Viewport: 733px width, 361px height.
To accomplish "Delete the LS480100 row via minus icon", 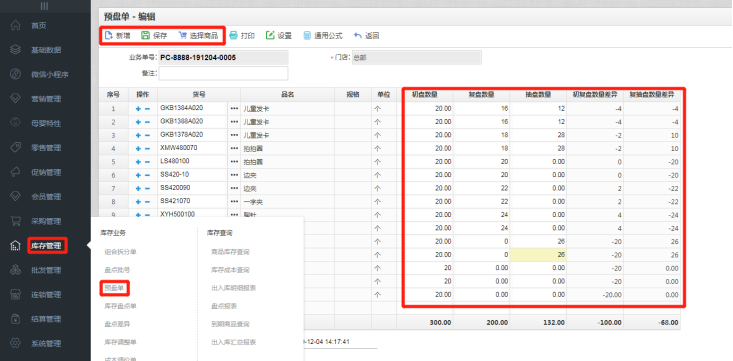I will pyautogui.click(x=147, y=162).
